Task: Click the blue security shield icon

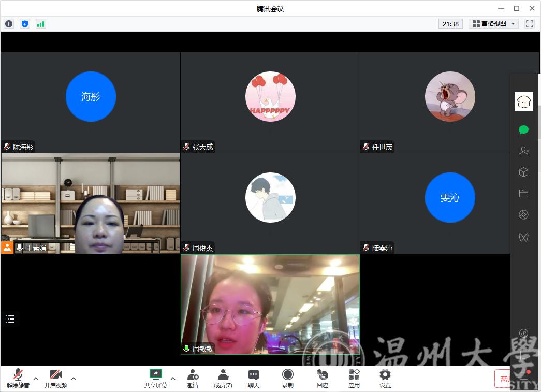Action: tap(25, 24)
